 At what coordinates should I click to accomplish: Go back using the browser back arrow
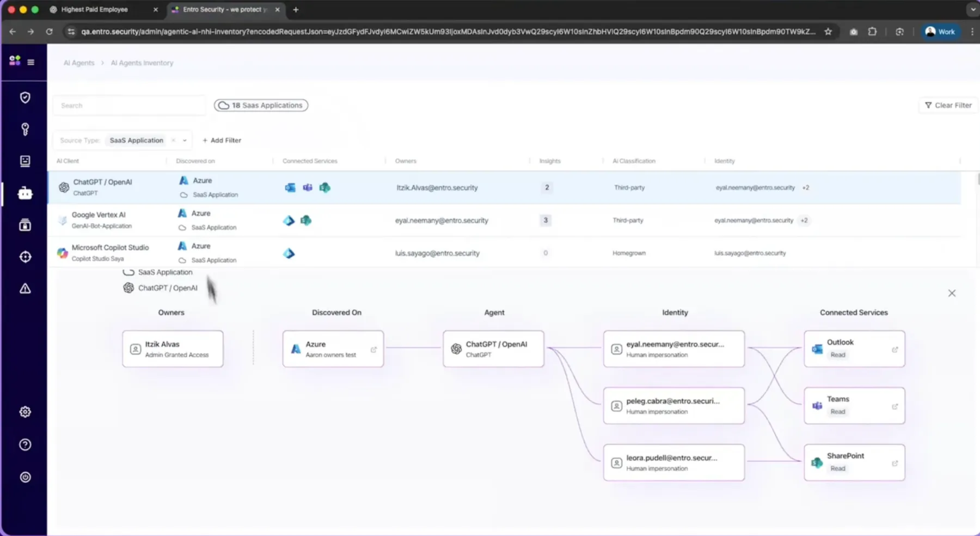click(x=13, y=32)
